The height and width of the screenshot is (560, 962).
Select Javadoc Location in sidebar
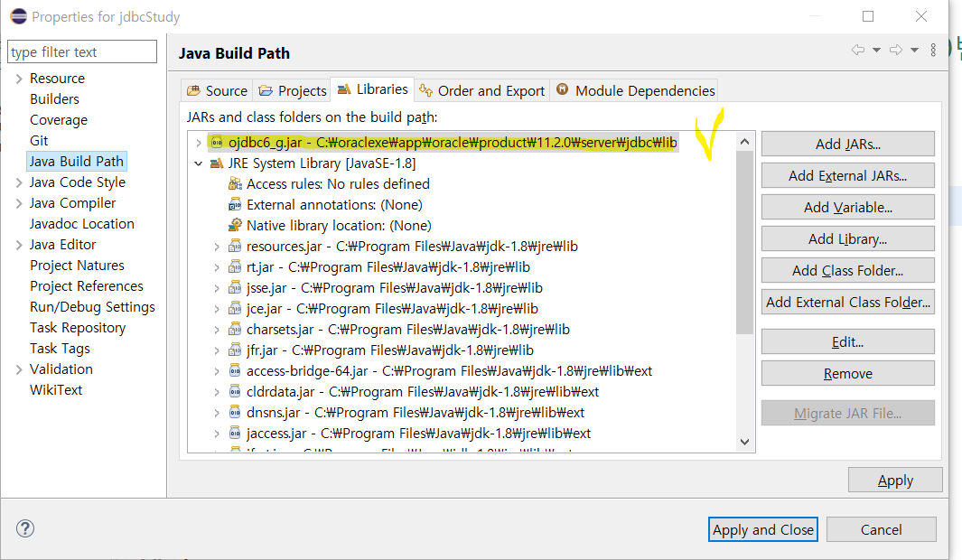pyautogui.click(x=81, y=224)
